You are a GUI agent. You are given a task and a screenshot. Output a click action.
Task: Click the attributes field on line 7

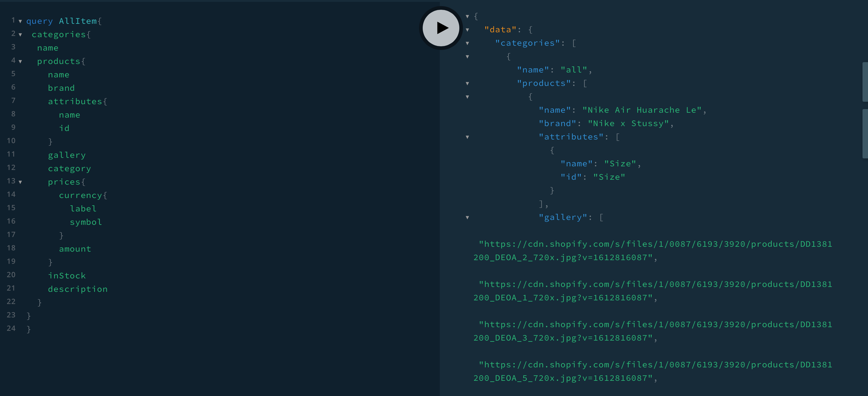click(75, 101)
